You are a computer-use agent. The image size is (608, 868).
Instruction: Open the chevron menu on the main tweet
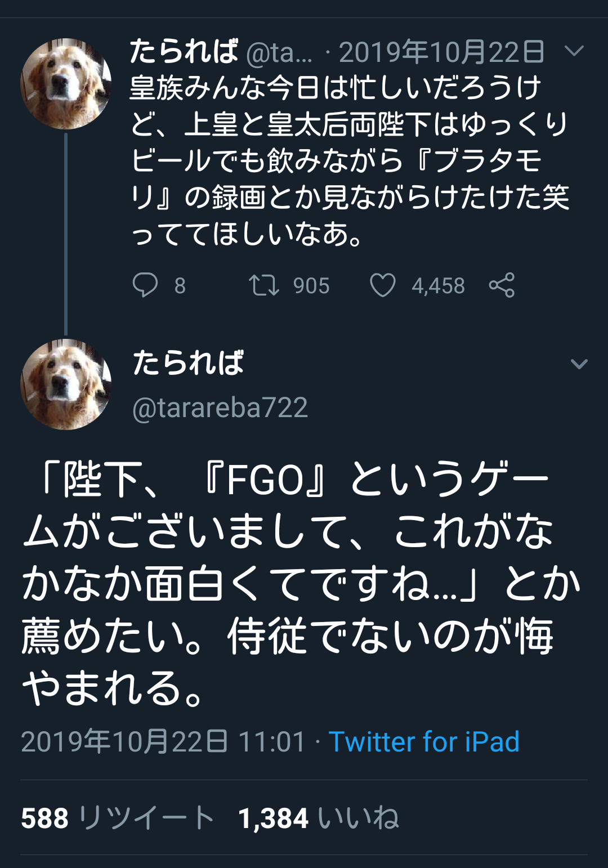[x=579, y=364]
